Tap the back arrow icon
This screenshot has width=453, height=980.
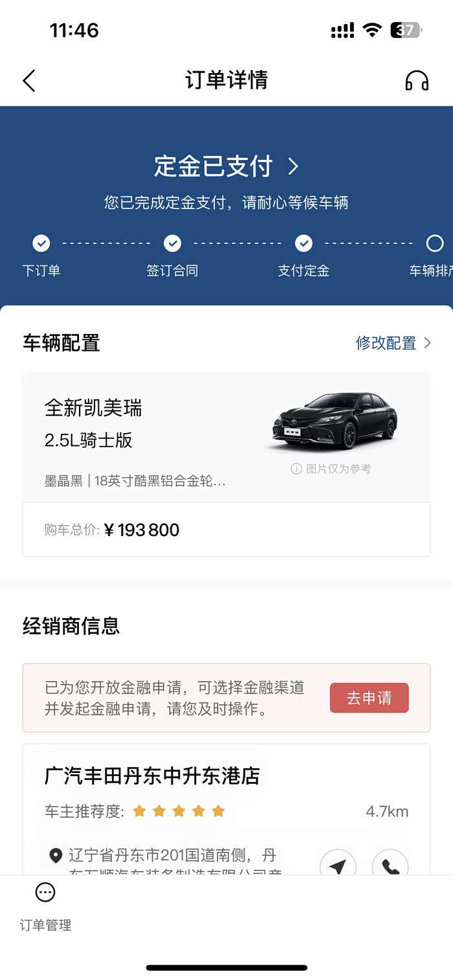click(x=29, y=81)
